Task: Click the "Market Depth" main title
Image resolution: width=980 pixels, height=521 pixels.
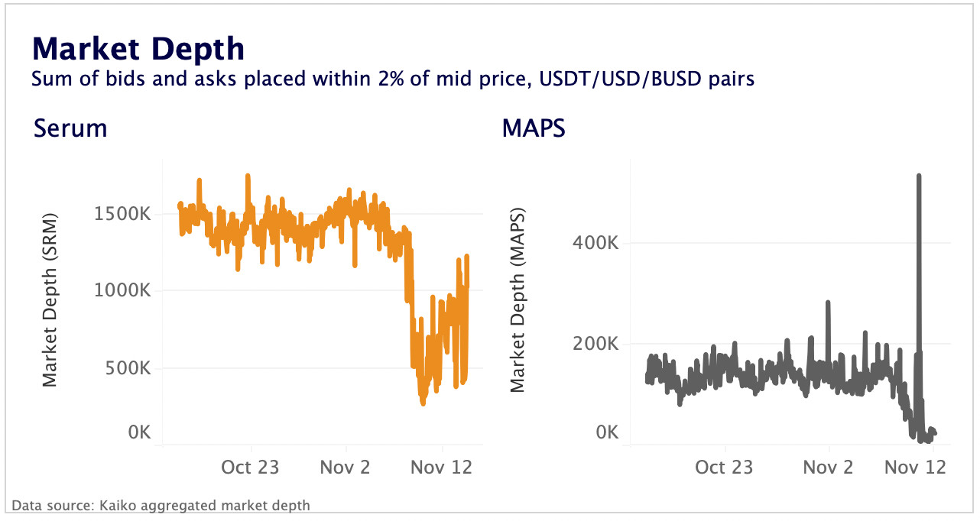Action: point(138,49)
